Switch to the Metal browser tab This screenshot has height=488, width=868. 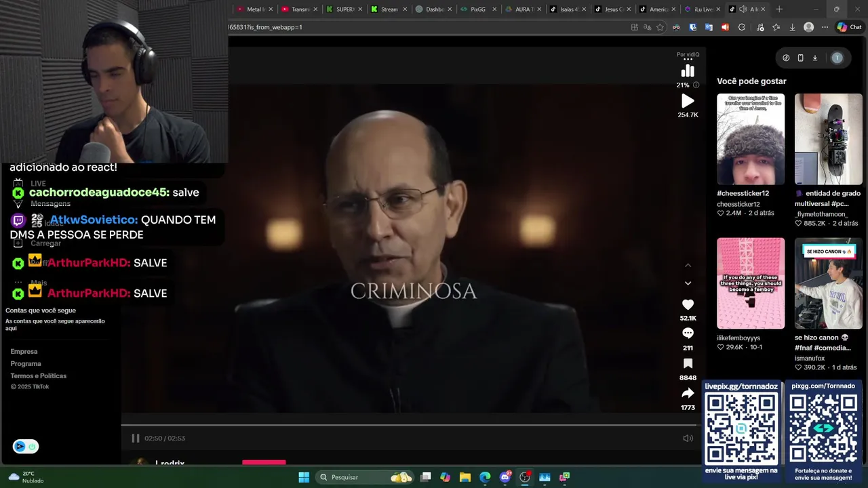[x=256, y=9]
